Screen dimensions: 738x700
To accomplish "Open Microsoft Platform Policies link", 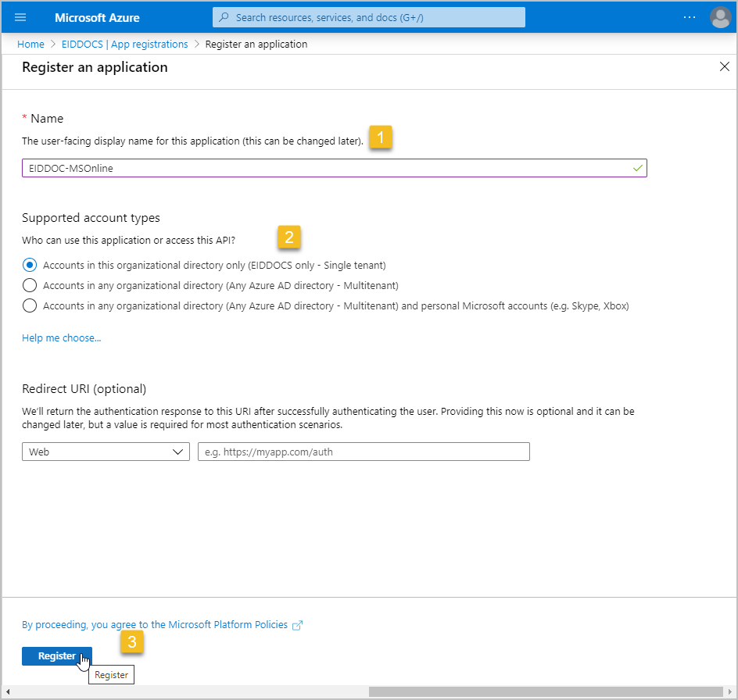I will (155, 625).
